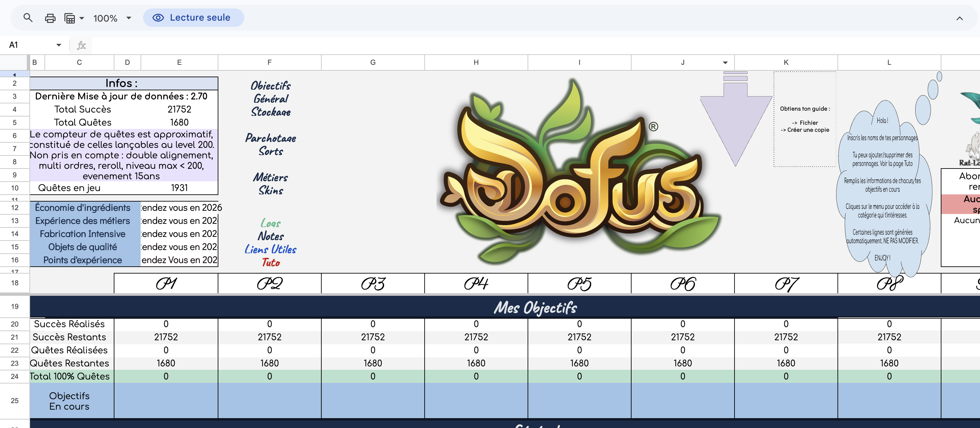The image size is (980, 428).
Task: Open the Liens Utiles link
Action: pyautogui.click(x=270, y=249)
